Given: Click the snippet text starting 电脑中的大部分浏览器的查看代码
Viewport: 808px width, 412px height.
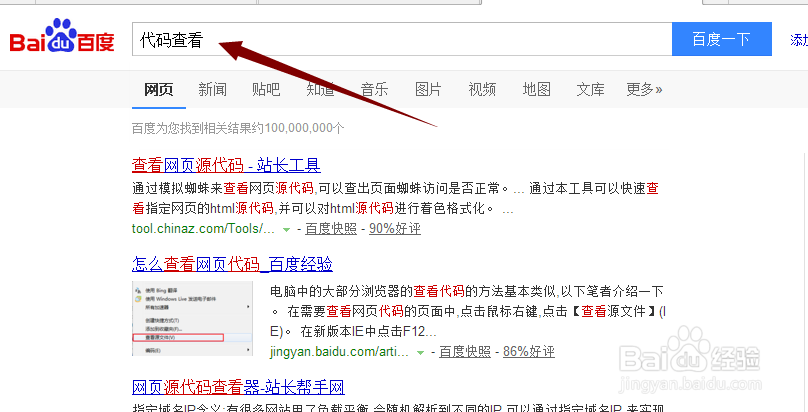Looking at the screenshot, I should tap(468, 311).
